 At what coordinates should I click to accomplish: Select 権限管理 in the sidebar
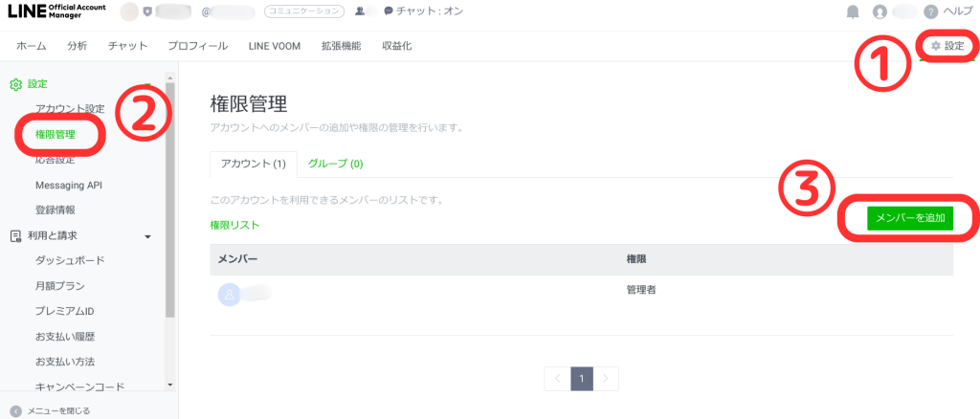[56, 134]
